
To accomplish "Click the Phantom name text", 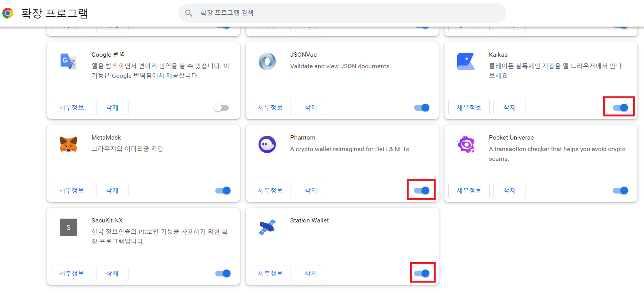I will click(303, 138).
